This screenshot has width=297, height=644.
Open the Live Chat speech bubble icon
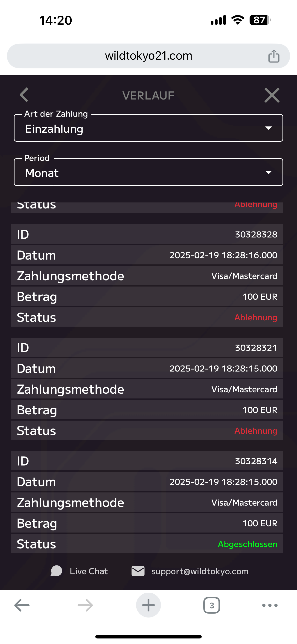(x=56, y=571)
